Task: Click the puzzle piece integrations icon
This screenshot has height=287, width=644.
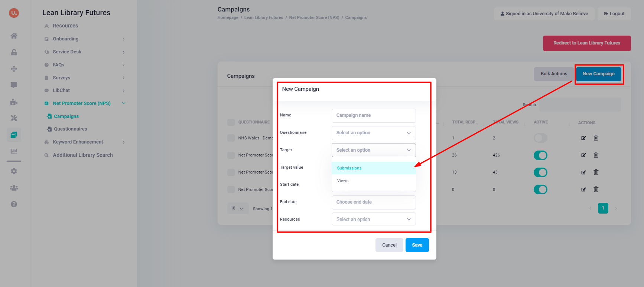Action: [x=14, y=102]
